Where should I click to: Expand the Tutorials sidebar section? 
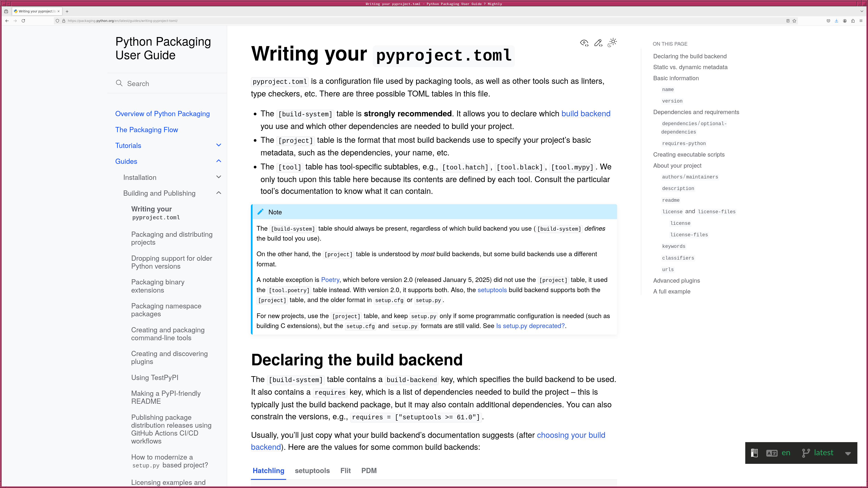[x=218, y=145]
